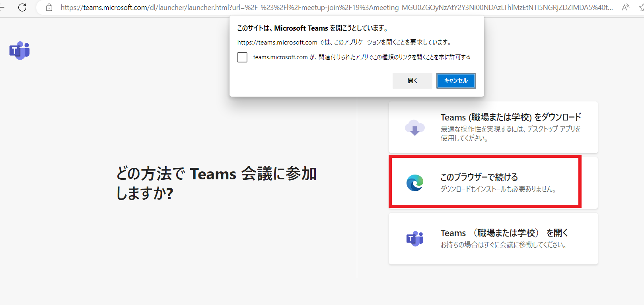Select "Teams (職場または学校) をダウンロード" option

point(493,127)
